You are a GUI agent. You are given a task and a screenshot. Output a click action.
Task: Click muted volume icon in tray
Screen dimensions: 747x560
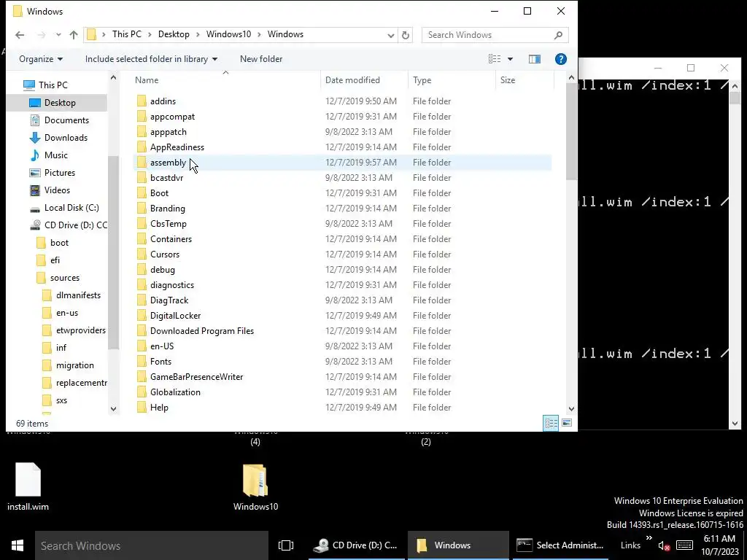[664, 545]
